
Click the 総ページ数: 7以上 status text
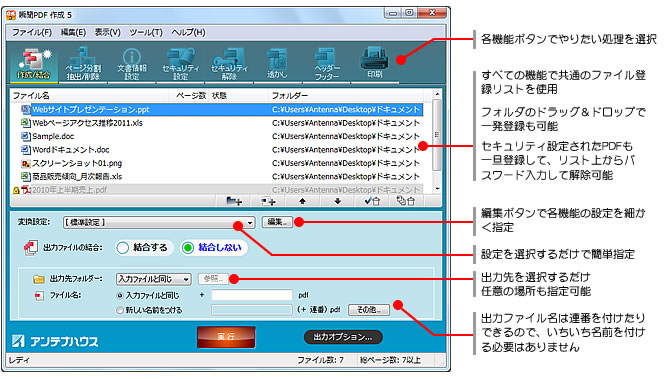tap(390, 360)
